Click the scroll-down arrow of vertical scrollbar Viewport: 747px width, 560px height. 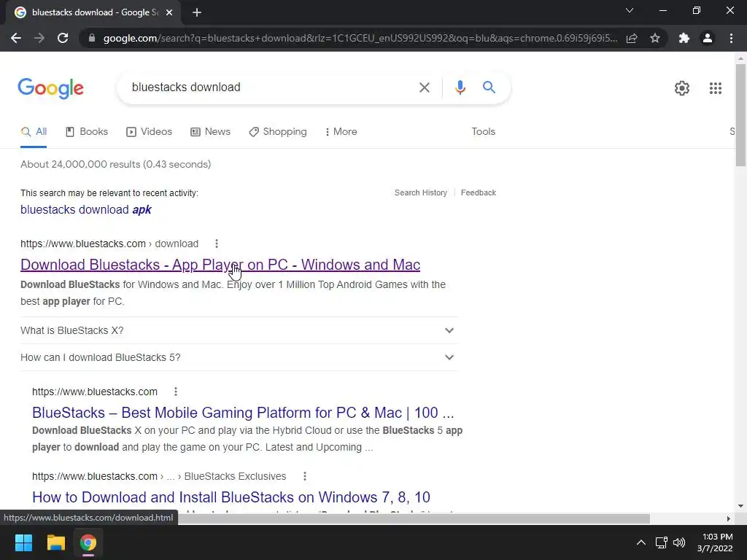[x=740, y=506]
